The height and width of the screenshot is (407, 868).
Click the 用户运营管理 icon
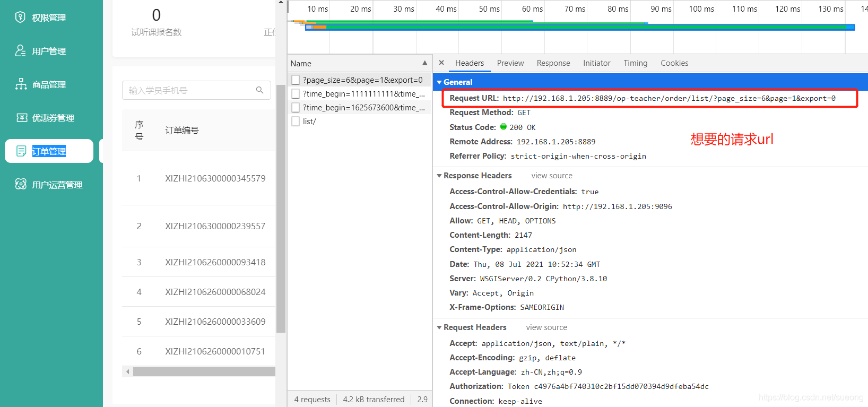pos(21,184)
